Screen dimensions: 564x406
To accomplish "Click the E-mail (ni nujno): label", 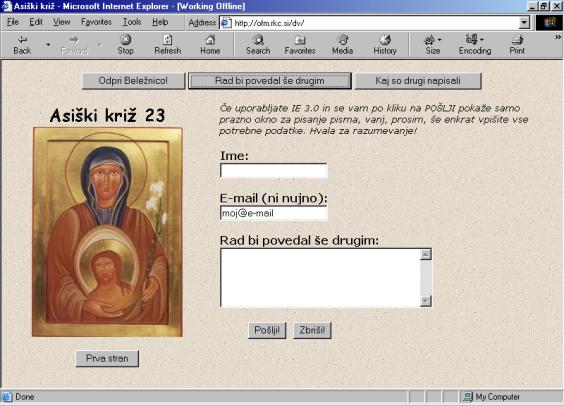I will pos(273,198).
